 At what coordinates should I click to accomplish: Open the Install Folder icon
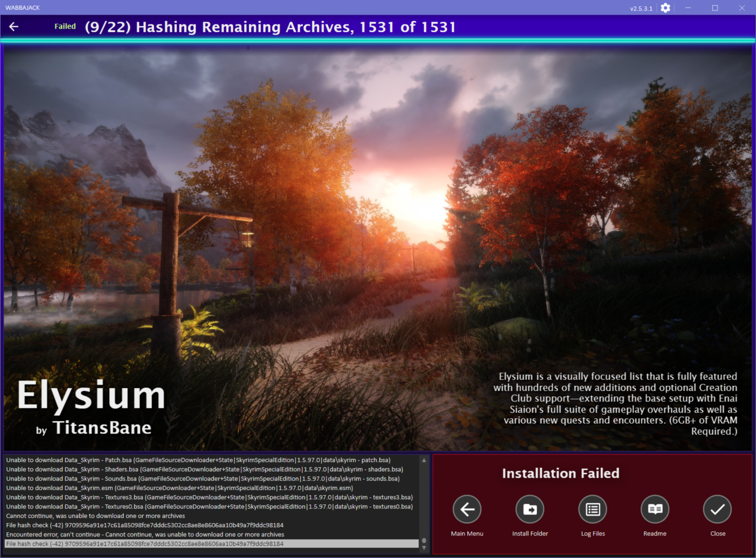[530, 509]
